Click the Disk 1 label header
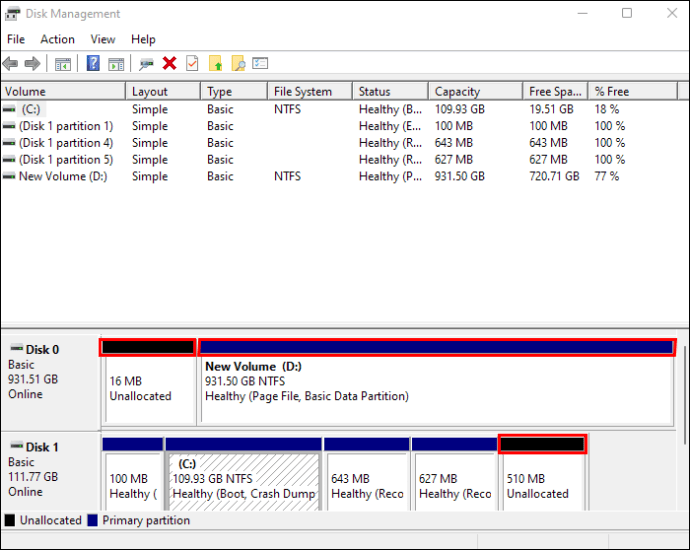Screen dimensions: 690x550 pos(42,447)
